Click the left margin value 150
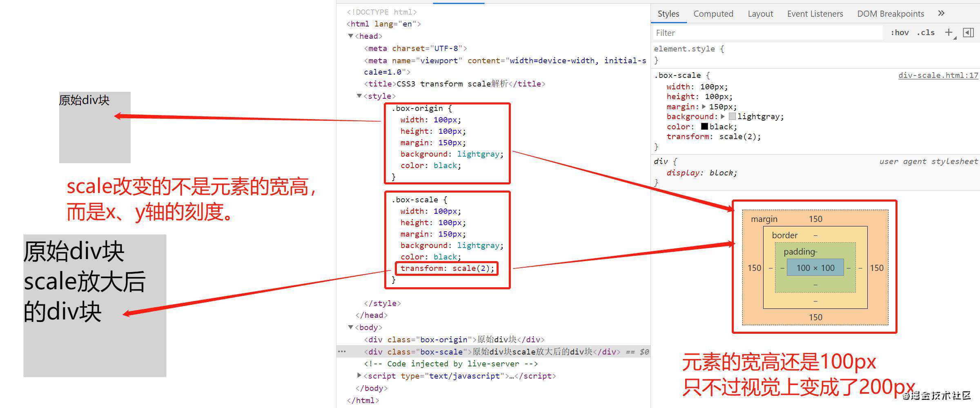The height and width of the screenshot is (408, 980). pyautogui.click(x=754, y=268)
